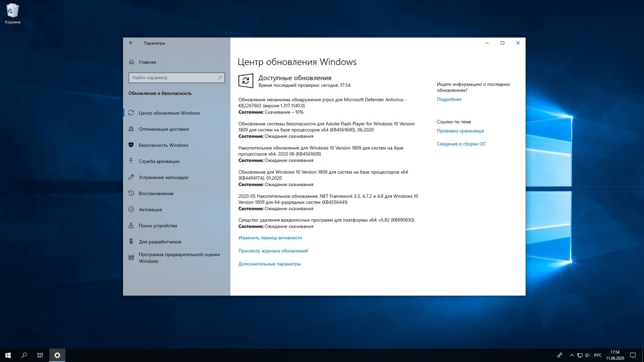Click the Служба архивации upload arrow icon
Viewport: 644px width, 362px height.
131,161
